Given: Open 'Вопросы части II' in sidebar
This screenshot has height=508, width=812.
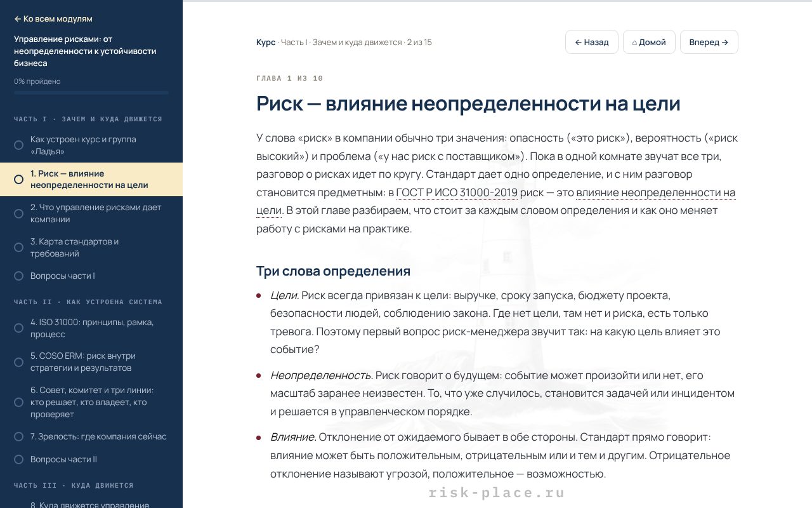Looking at the screenshot, I should (91, 459).
